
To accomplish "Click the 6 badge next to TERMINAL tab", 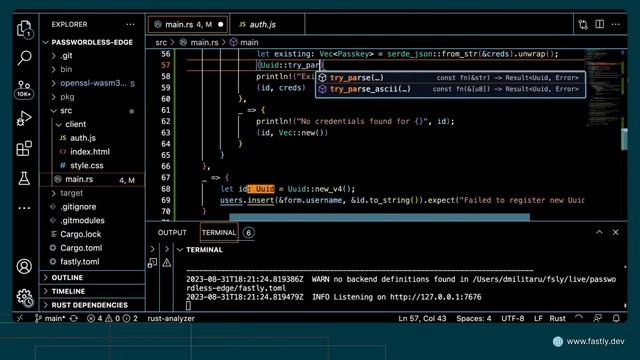I will 249,233.
